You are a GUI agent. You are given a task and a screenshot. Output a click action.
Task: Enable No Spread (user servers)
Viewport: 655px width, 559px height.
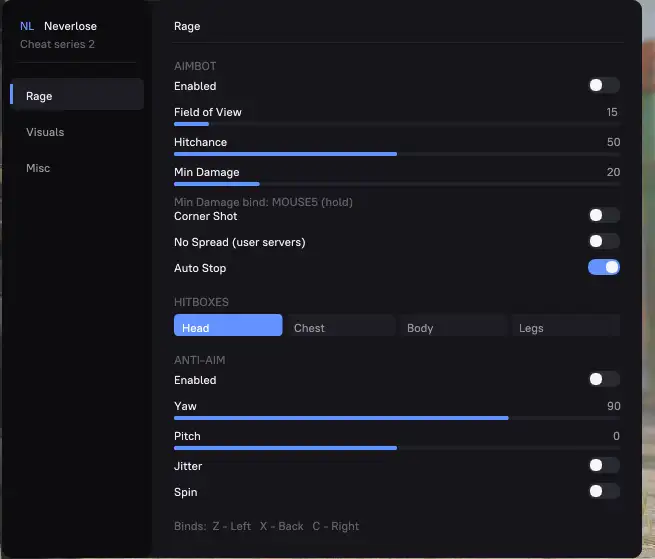604,241
